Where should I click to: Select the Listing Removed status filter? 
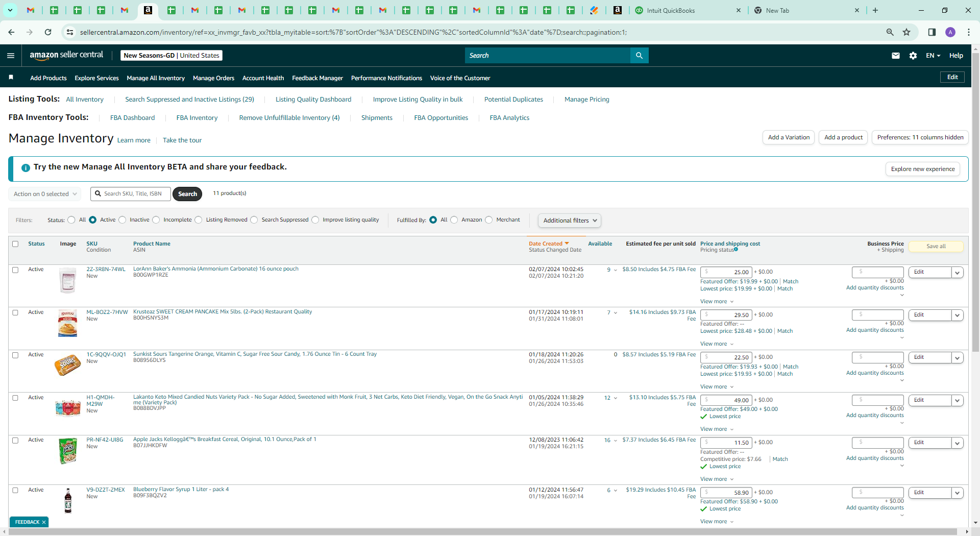pos(199,220)
